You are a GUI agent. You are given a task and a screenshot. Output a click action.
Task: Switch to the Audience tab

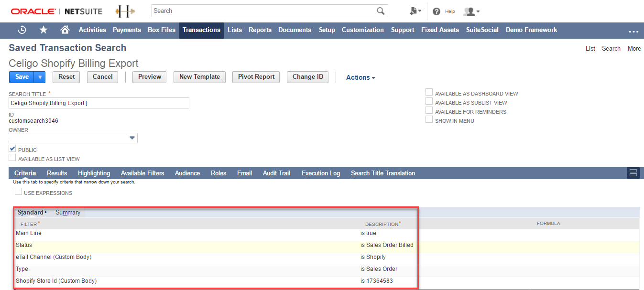[x=187, y=173]
